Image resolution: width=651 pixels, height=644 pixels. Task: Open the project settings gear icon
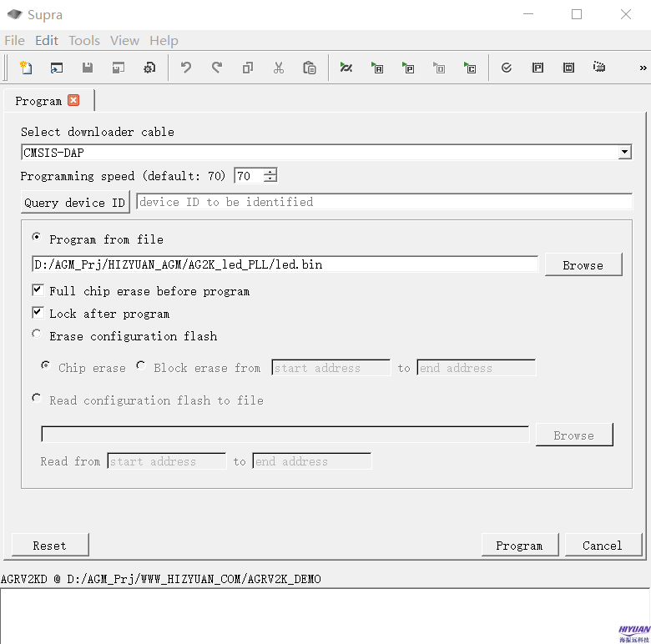click(x=149, y=68)
